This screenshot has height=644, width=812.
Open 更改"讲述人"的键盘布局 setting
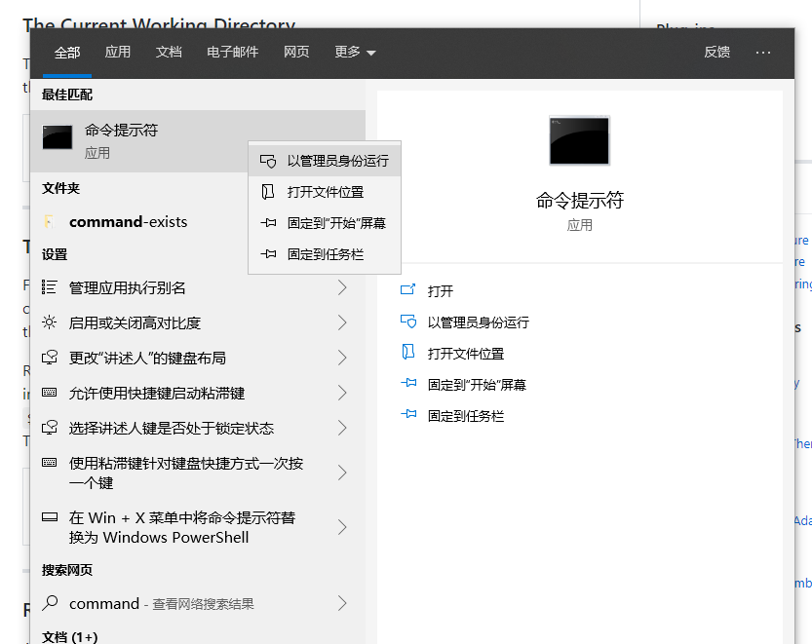point(198,358)
